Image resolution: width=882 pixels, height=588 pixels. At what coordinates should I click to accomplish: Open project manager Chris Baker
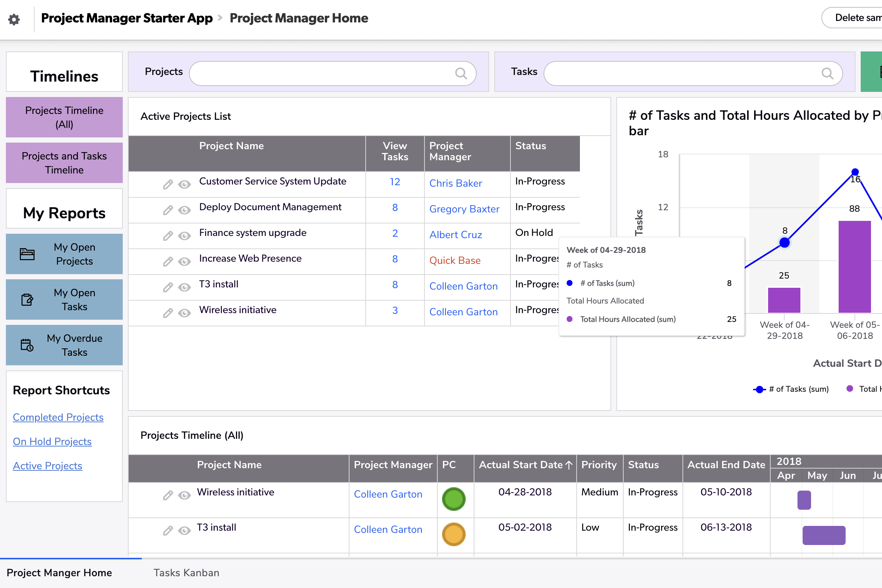[x=456, y=183]
